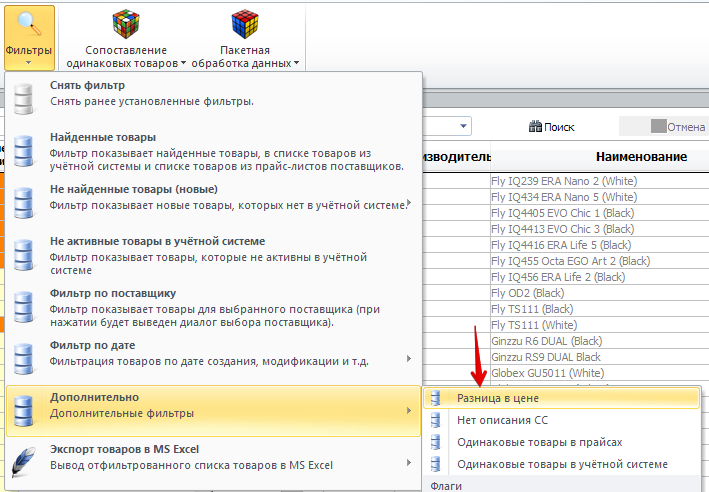709x492 pixels.
Task: Expand submenu arrow of Не найденные товары (новые)
Action: 409,202
